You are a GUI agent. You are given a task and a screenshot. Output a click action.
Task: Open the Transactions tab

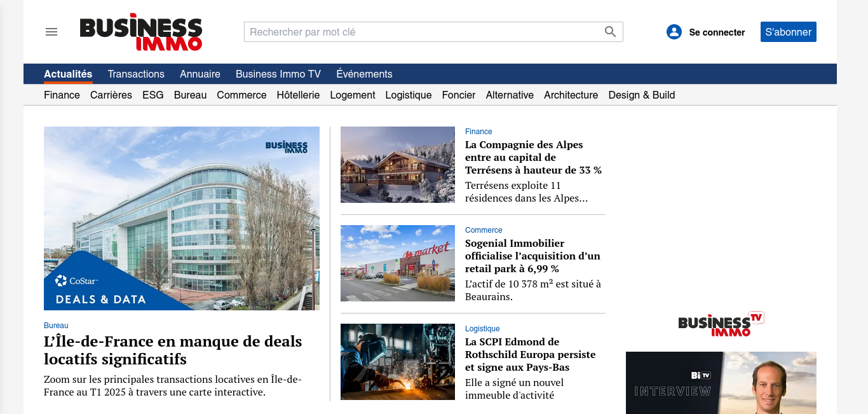click(x=136, y=74)
